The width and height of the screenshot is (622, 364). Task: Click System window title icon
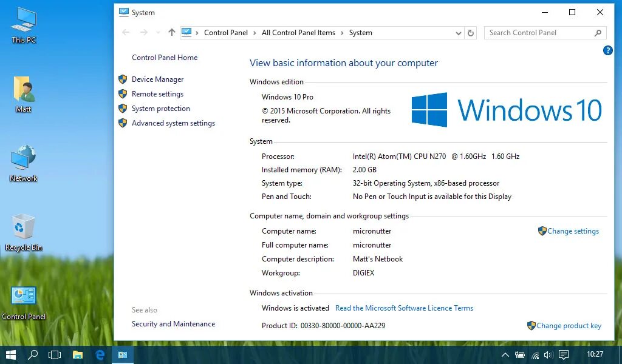pyautogui.click(x=124, y=12)
